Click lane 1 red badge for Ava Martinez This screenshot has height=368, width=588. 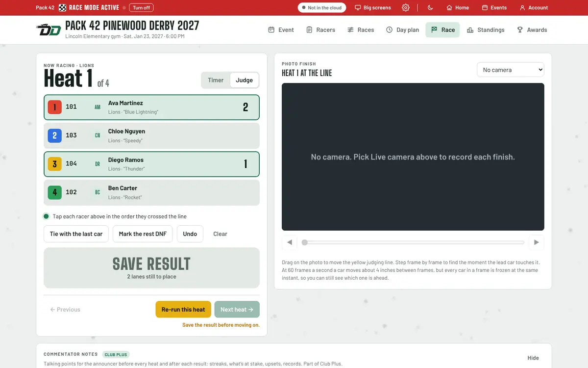click(x=54, y=107)
